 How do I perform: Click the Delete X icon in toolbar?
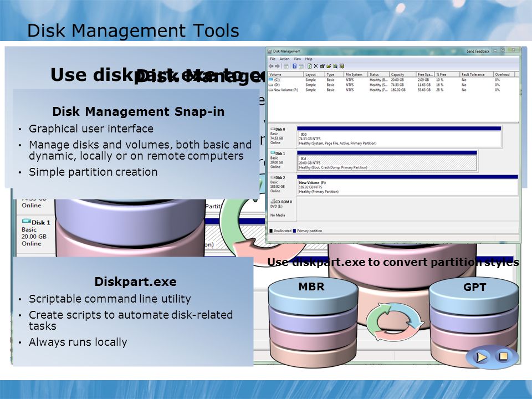(x=316, y=66)
